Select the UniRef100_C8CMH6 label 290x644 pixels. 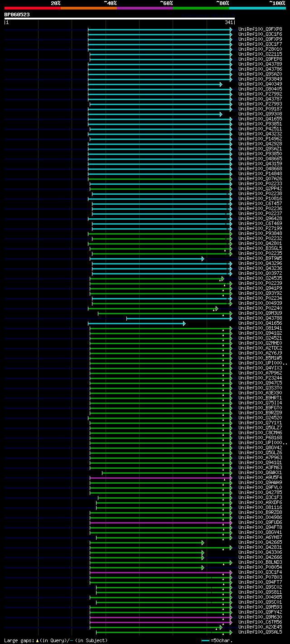260,433
